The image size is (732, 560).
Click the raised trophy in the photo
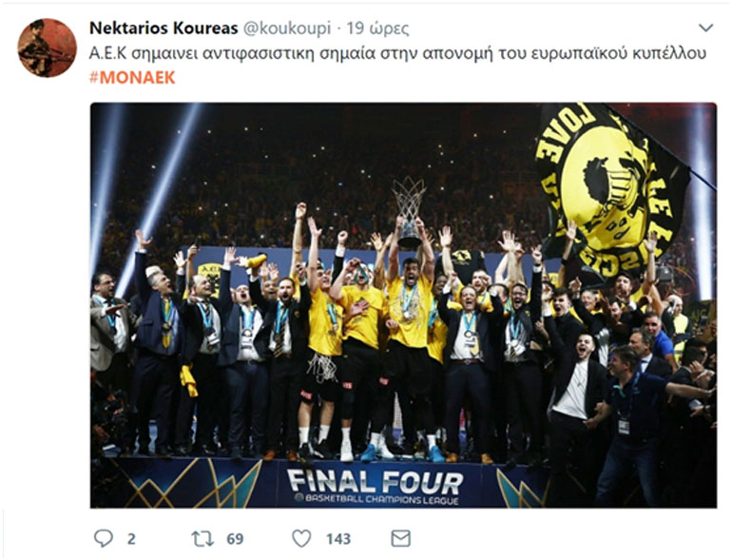(409, 211)
